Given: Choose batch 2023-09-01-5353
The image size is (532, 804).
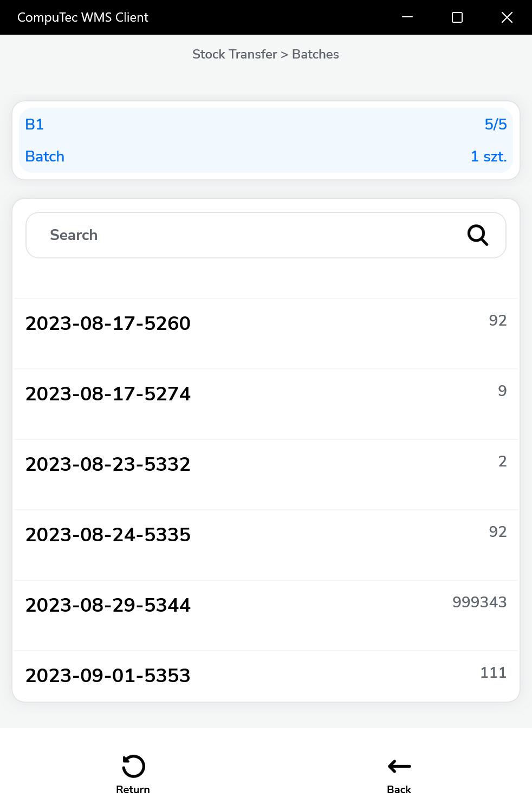Looking at the screenshot, I should click(x=108, y=676).
